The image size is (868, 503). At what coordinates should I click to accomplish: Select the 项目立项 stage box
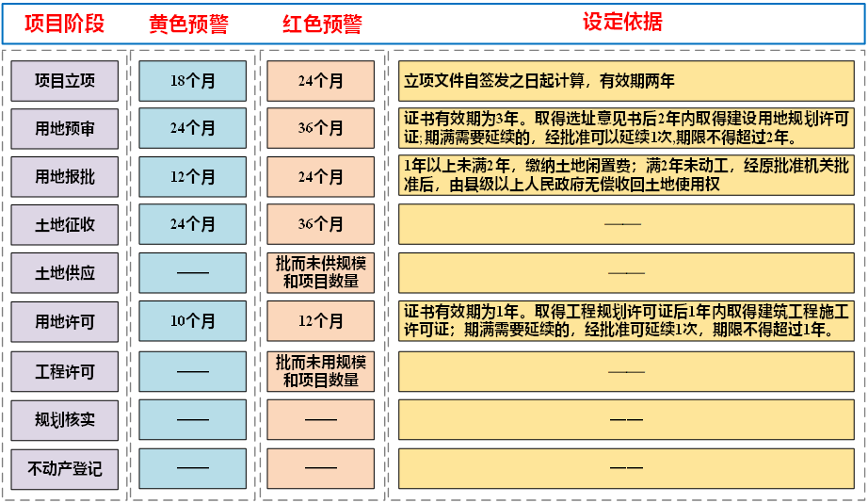[x=65, y=81]
